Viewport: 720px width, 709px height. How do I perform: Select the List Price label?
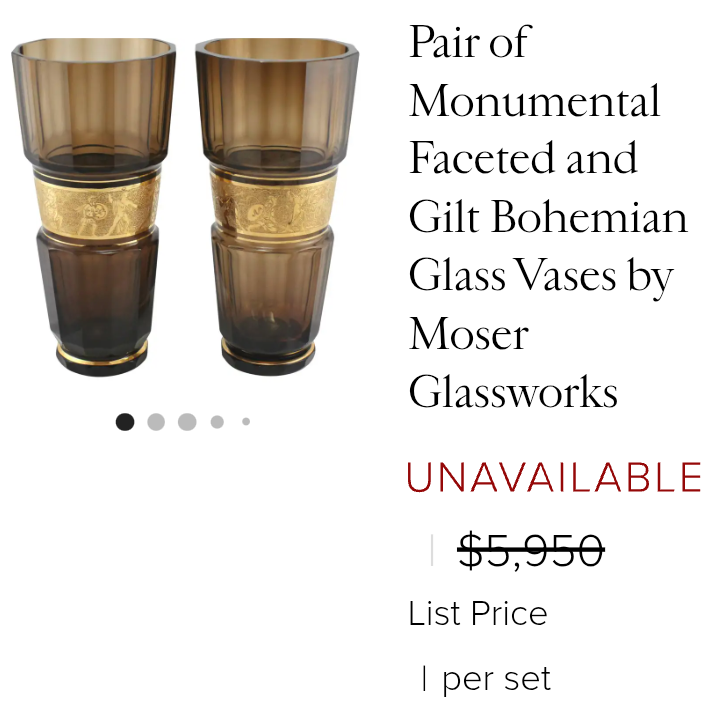point(478,613)
